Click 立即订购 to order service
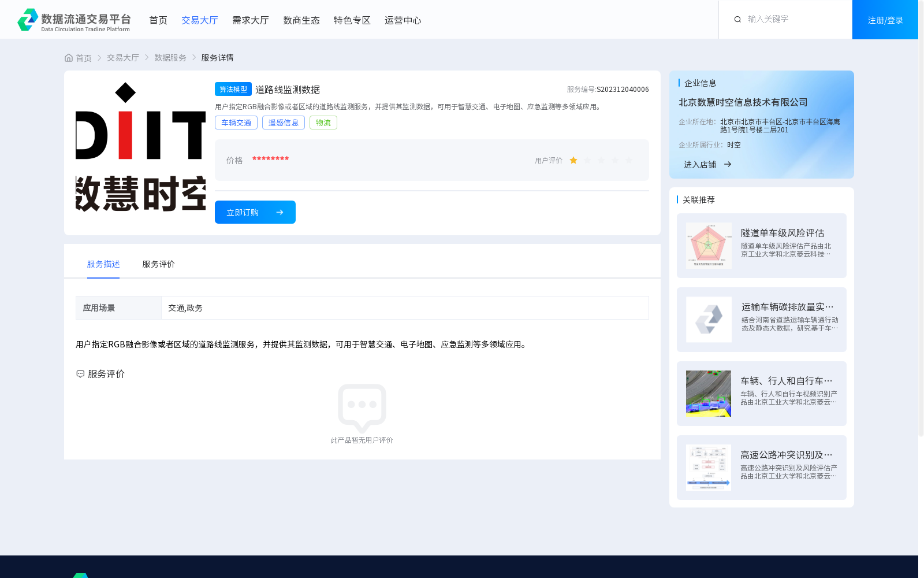The height and width of the screenshot is (578, 924). coord(255,212)
